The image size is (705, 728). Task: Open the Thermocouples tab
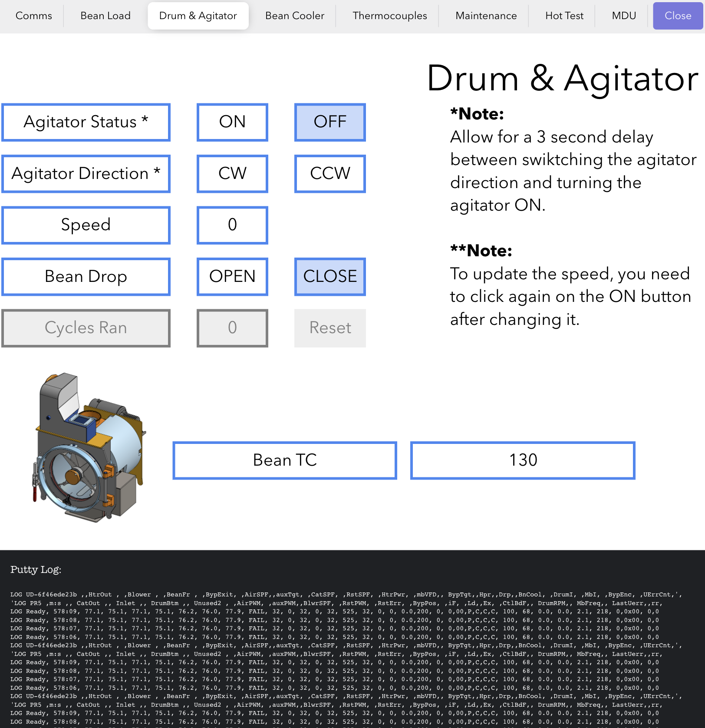pos(390,16)
